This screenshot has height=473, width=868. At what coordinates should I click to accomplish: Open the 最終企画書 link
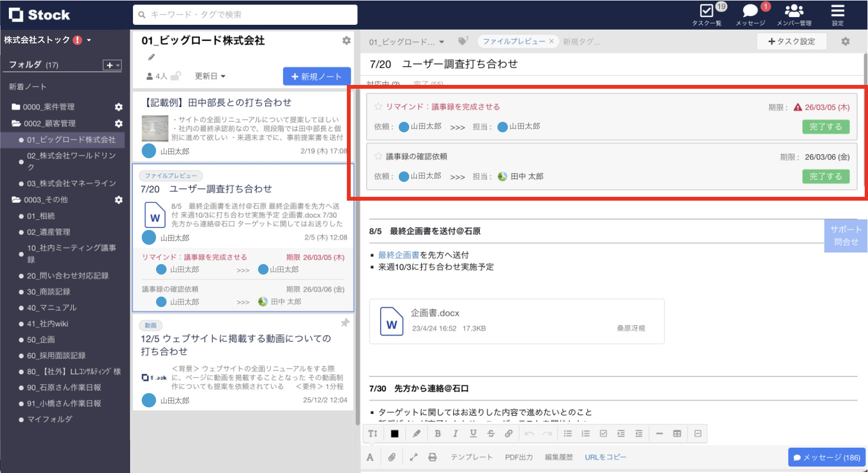pyautogui.click(x=399, y=255)
